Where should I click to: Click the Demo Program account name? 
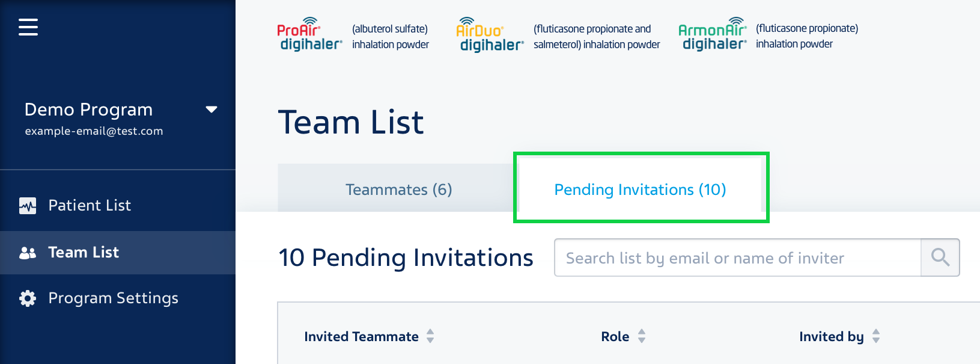click(x=88, y=110)
